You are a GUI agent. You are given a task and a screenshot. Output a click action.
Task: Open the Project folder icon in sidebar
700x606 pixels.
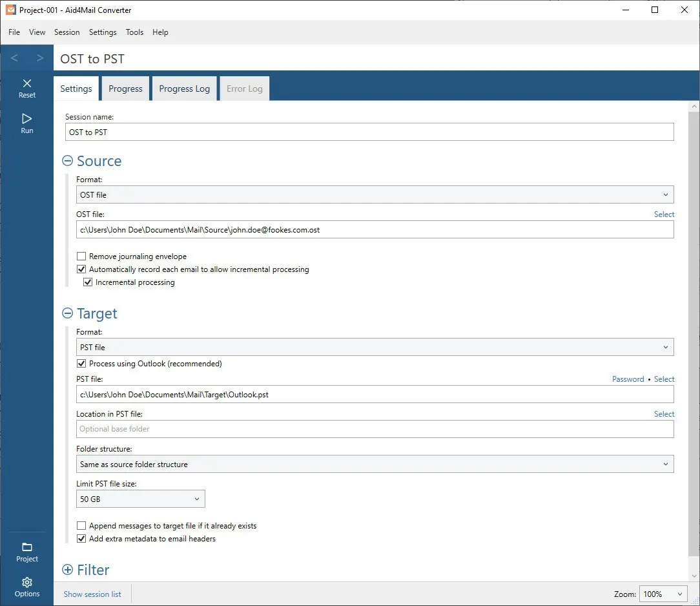(26, 547)
